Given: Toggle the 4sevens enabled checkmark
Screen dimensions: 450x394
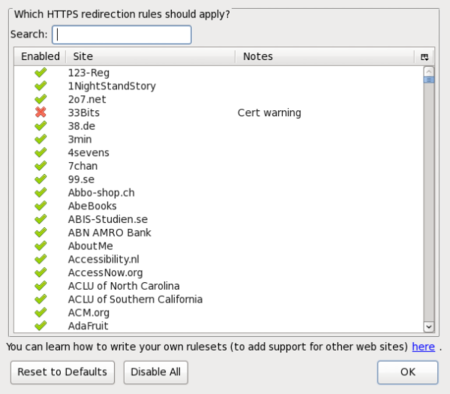Looking at the screenshot, I should (x=41, y=152).
